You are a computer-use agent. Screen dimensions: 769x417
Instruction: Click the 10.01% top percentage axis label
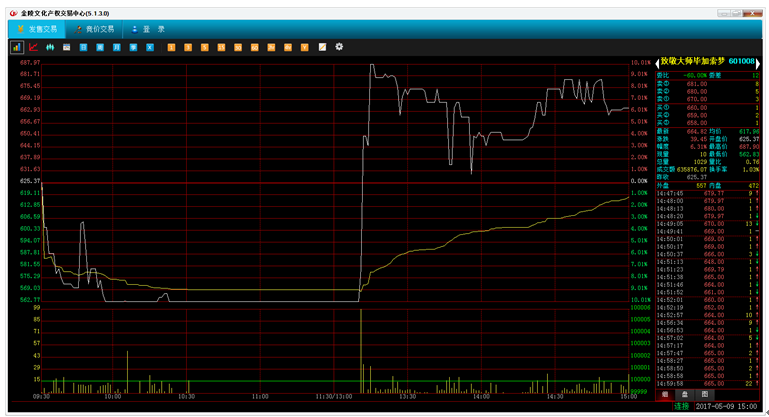(x=641, y=63)
